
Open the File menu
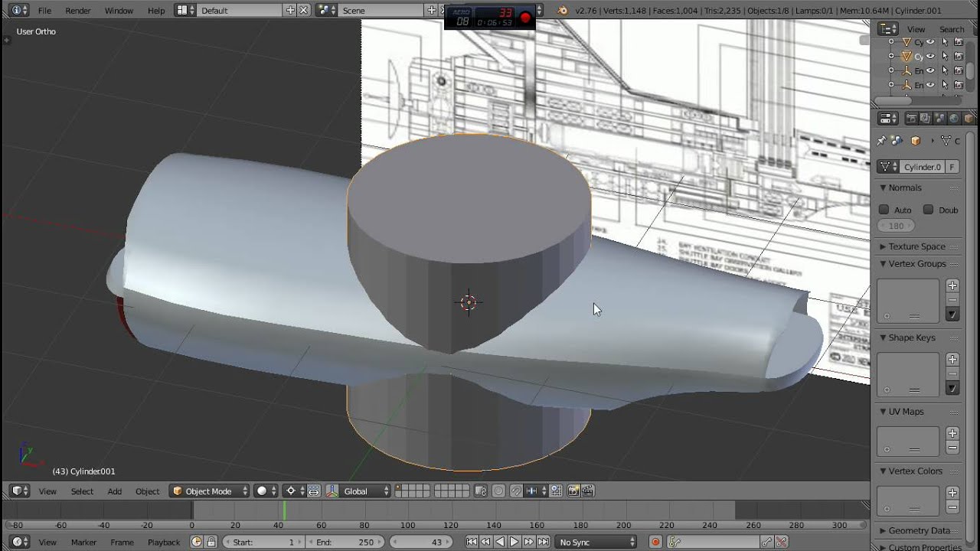(45, 11)
